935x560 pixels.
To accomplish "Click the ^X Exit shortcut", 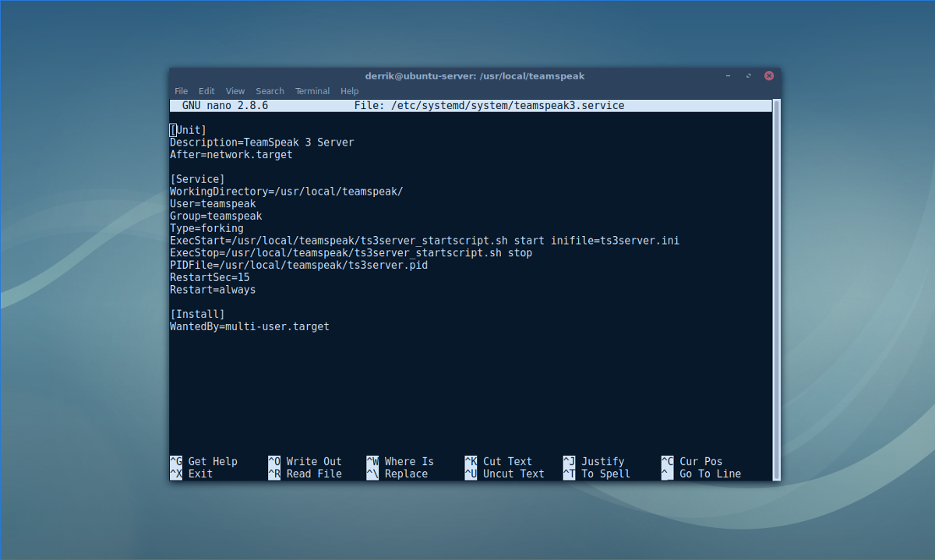I will pyautogui.click(x=191, y=474).
